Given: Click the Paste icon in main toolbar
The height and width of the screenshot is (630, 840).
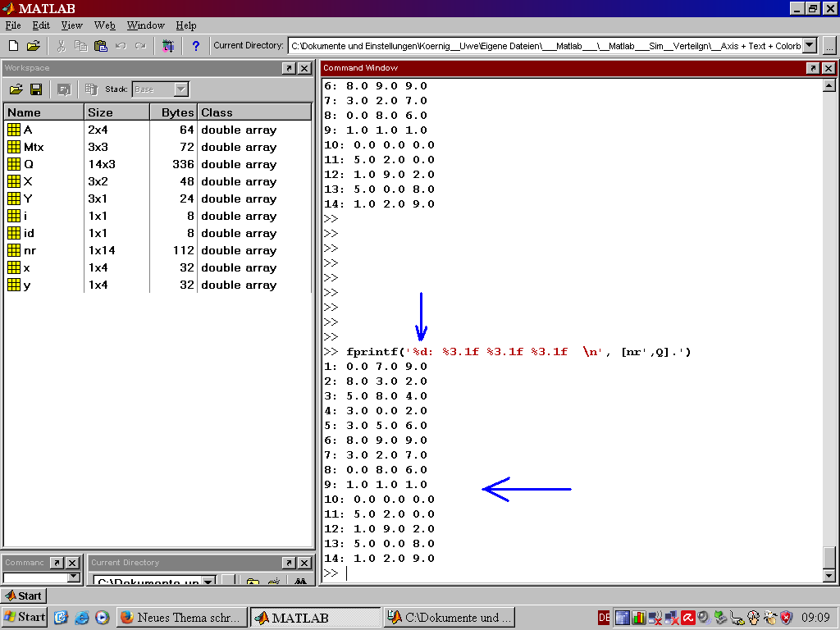Looking at the screenshot, I should [x=101, y=46].
